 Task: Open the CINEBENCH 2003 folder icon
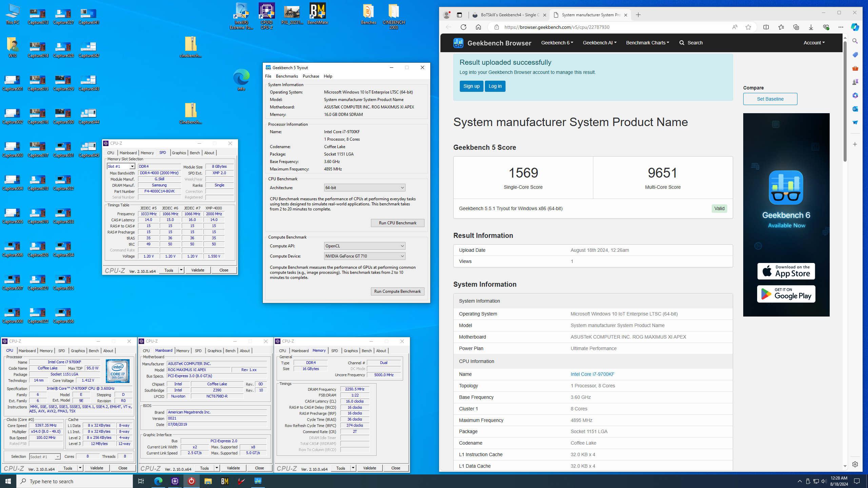[393, 16]
